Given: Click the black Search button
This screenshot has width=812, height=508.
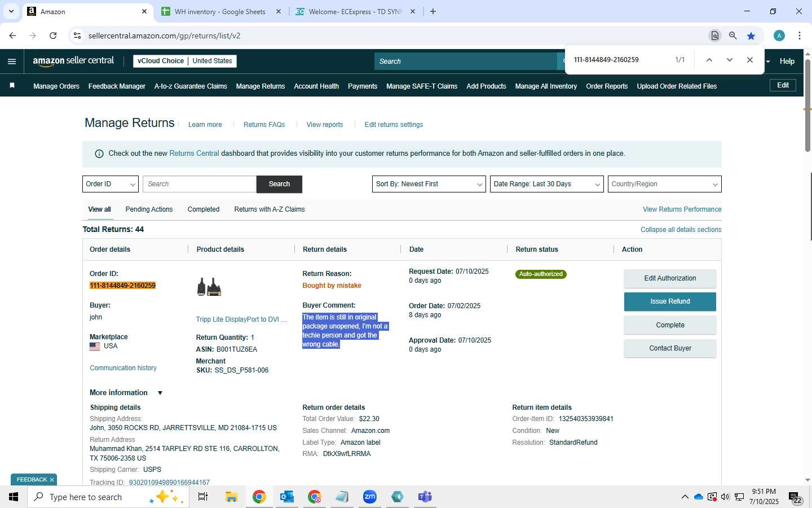Looking at the screenshot, I should pos(279,184).
